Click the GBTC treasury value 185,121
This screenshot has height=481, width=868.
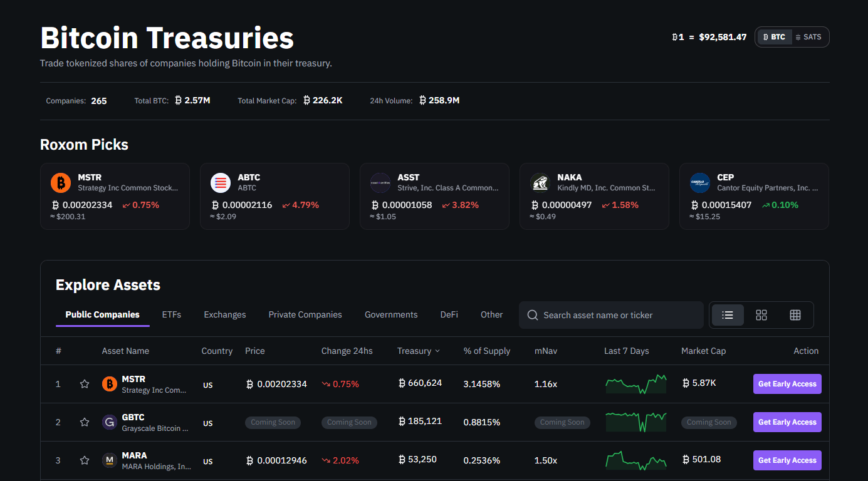coord(421,422)
